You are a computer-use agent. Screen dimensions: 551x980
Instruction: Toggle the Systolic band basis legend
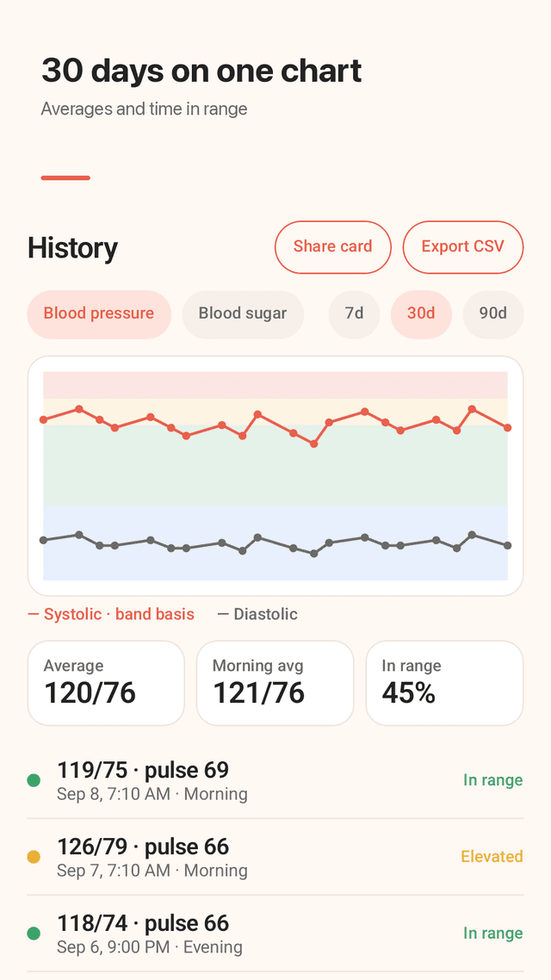point(111,614)
